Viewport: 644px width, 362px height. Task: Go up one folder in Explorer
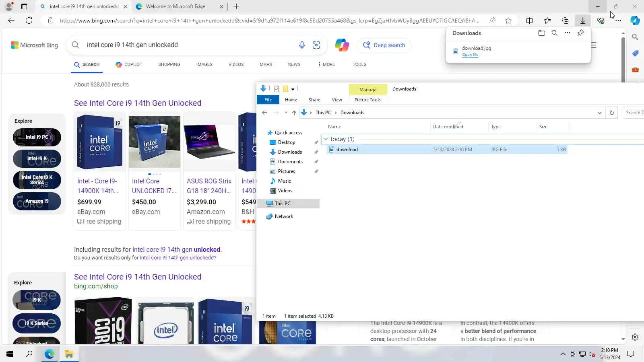coord(294,113)
